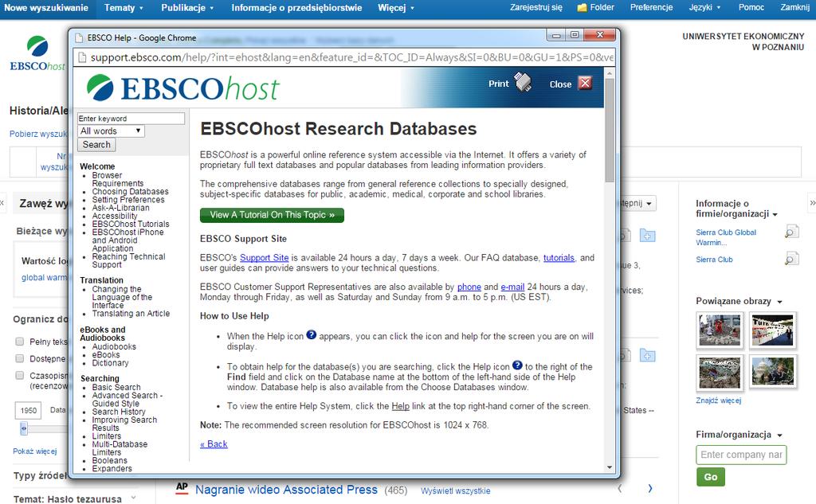Screen dimensions: 816x504
Task: Click the EBSCOhost logo in help window
Action: 183,88
